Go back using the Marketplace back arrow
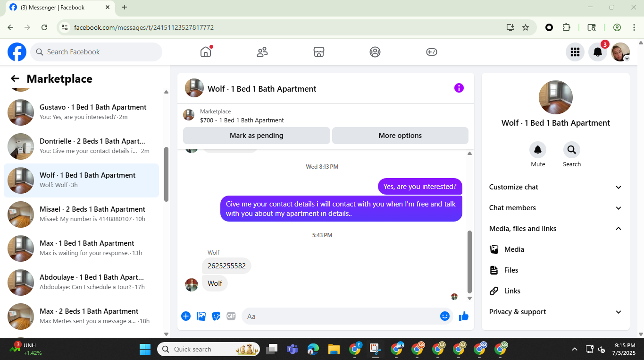 click(15, 79)
